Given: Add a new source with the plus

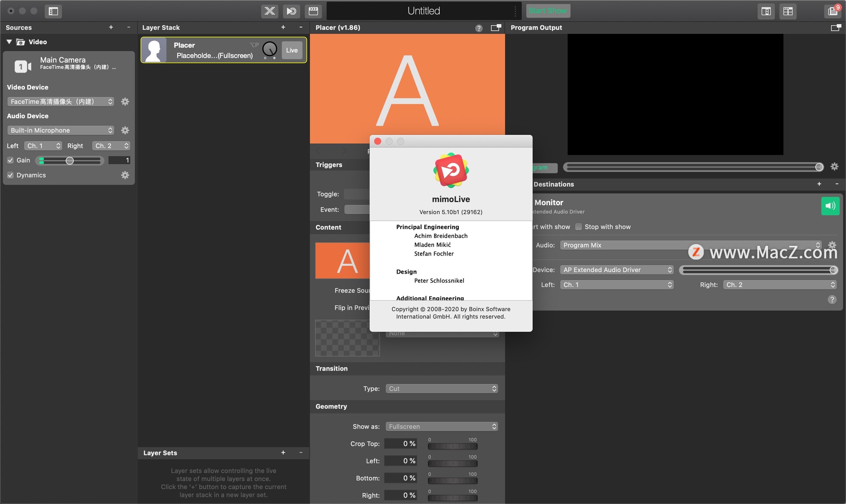Looking at the screenshot, I should coord(111,27).
